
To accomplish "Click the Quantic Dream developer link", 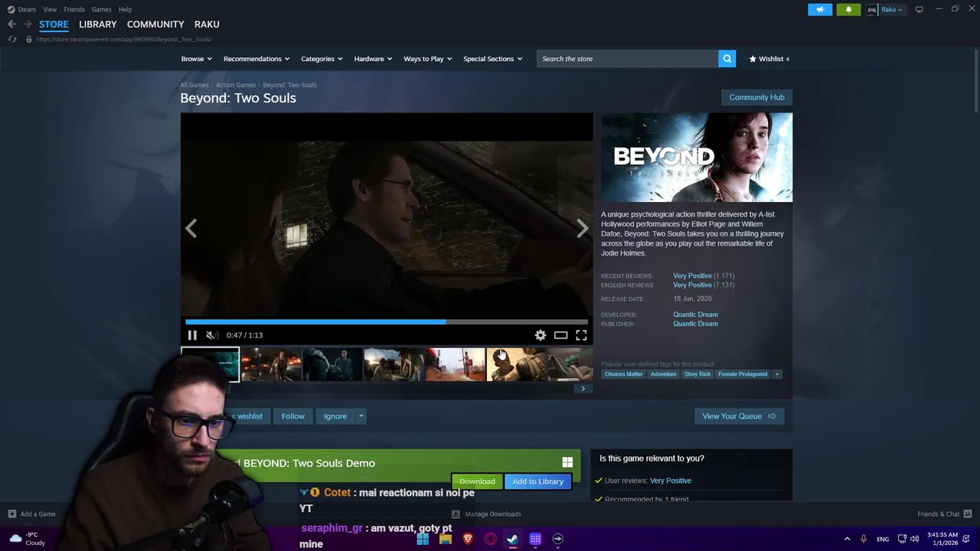I will (695, 315).
